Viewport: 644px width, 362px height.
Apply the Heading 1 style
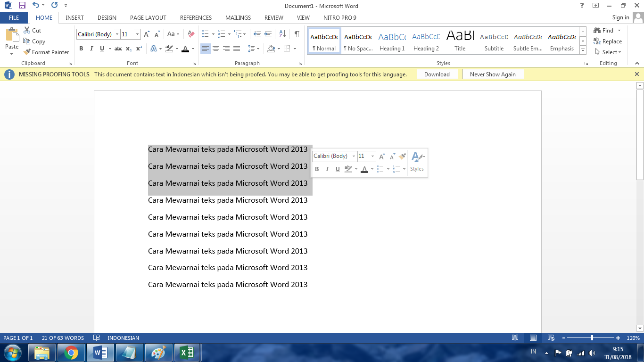pyautogui.click(x=392, y=41)
